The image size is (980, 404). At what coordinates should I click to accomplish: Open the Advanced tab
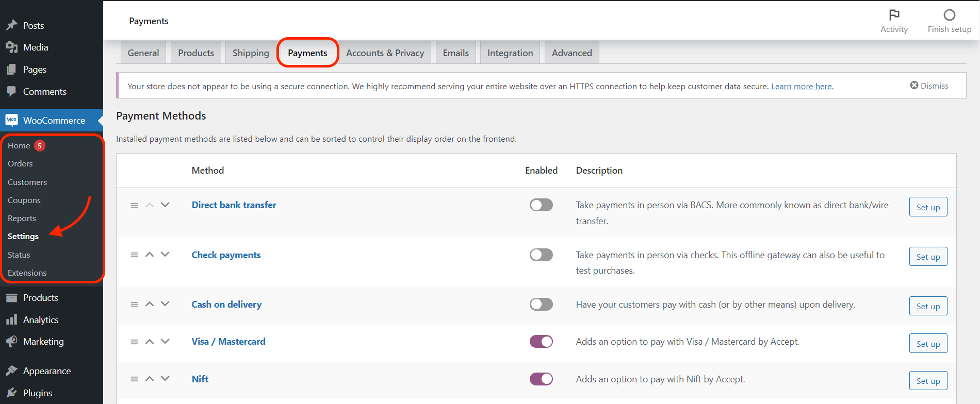[x=572, y=53]
